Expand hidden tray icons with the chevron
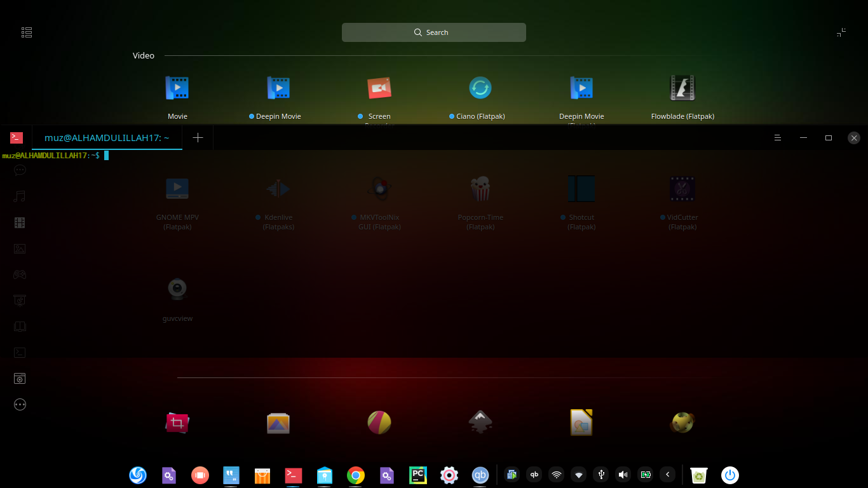868x488 pixels. [x=667, y=475]
